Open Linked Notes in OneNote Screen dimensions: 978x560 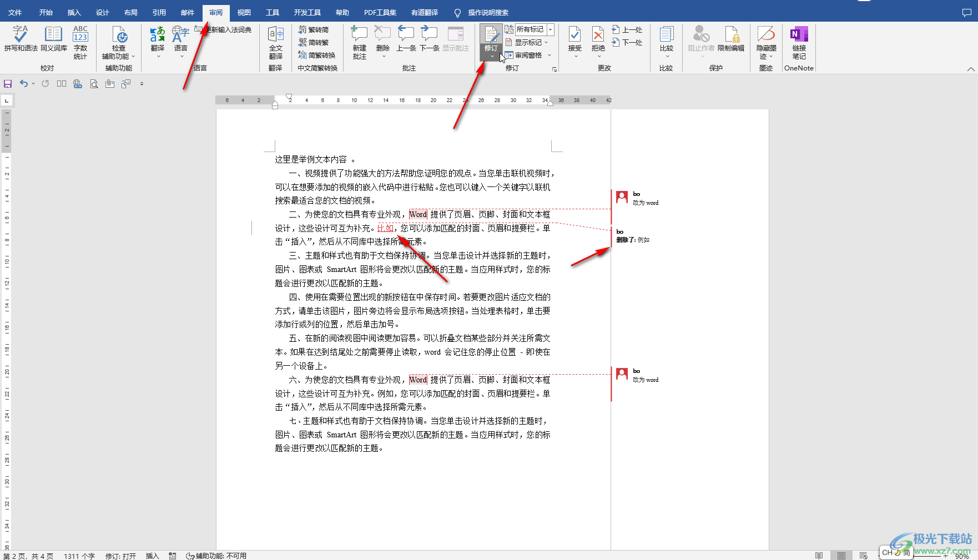coord(799,42)
